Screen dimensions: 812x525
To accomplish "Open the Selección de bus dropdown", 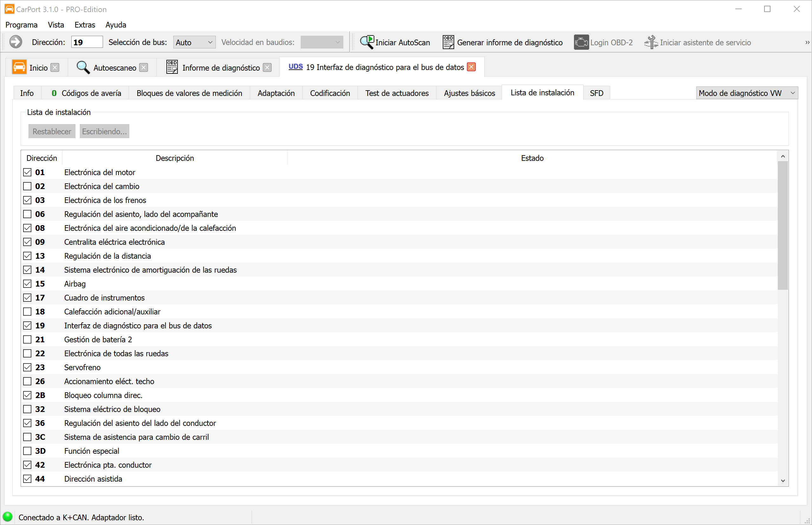I will pyautogui.click(x=194, y=42).
